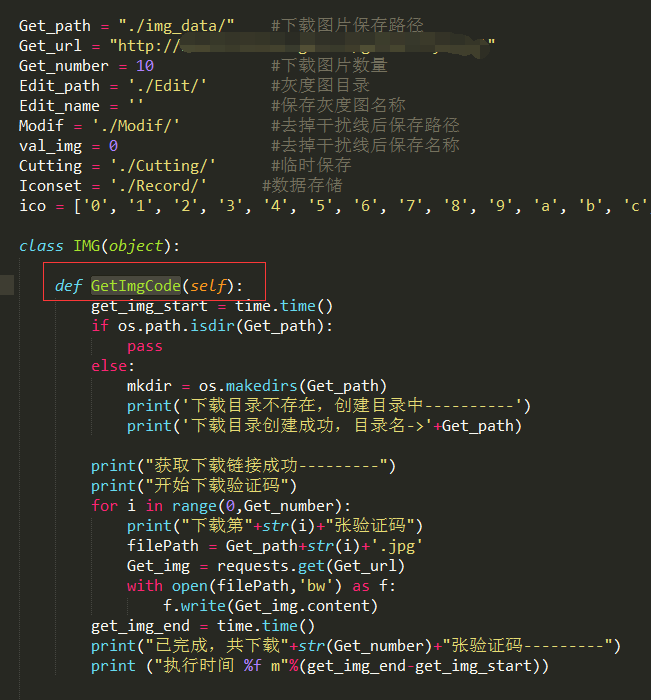Click the '.jpg' string literal
The image size is (651, 700).
397,546
